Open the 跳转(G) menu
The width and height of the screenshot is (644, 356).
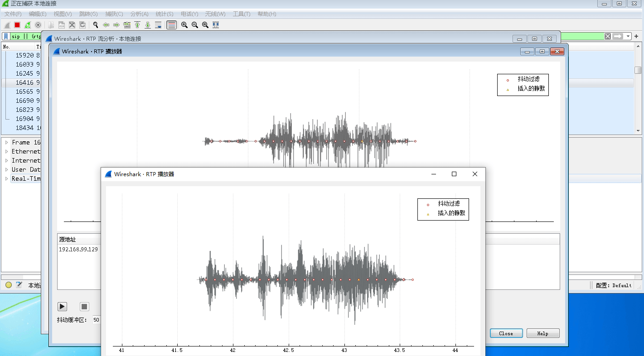88,14
